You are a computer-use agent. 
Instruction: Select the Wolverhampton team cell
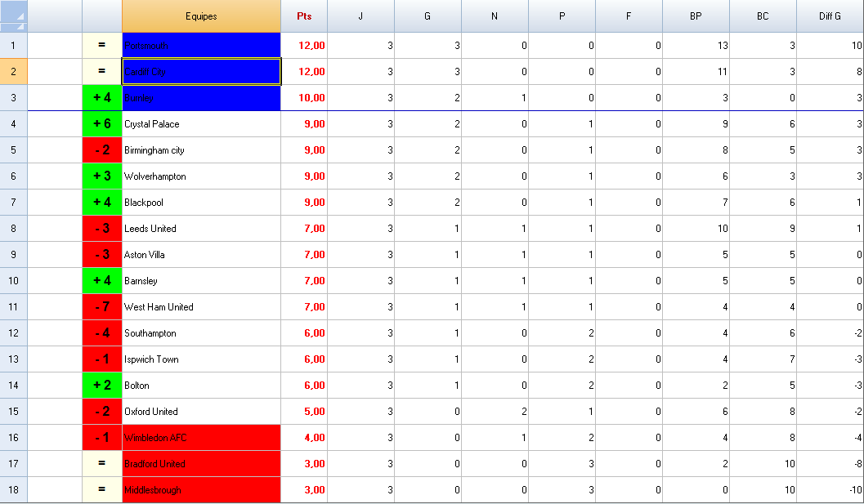(201, 176)
